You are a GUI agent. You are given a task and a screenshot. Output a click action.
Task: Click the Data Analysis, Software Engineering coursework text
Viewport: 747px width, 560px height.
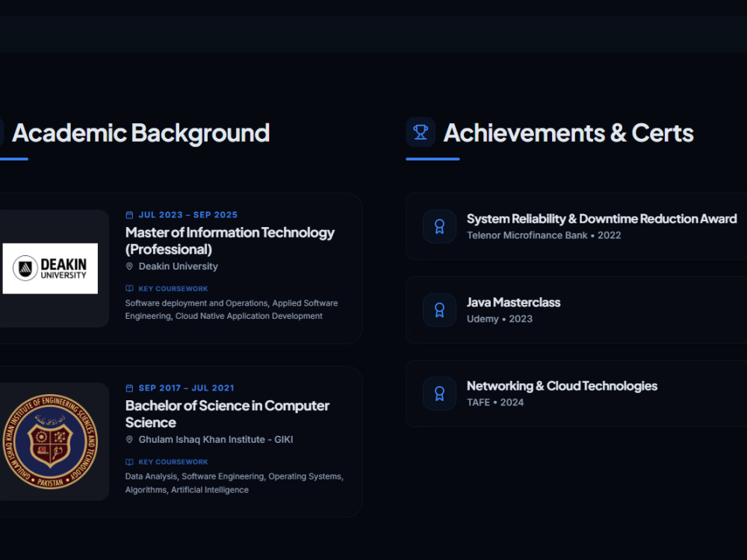tap(235, 483)
